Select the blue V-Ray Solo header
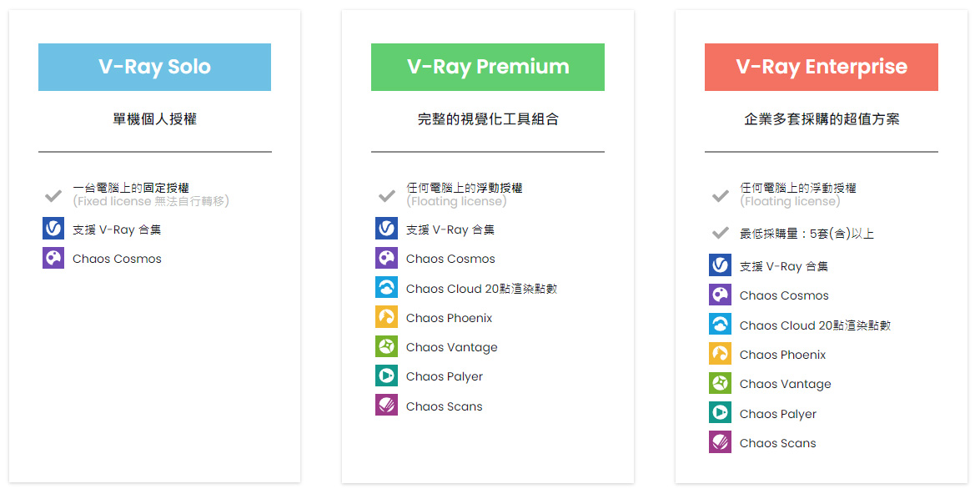The height and width of the screenshot is (494, 980). coord(154,67)
